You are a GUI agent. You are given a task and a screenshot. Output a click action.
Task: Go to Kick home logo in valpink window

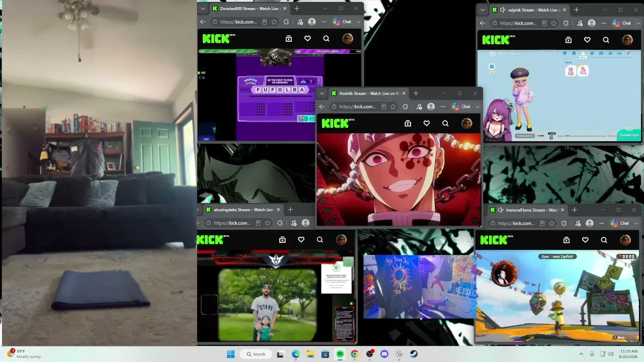pos(499,40)
